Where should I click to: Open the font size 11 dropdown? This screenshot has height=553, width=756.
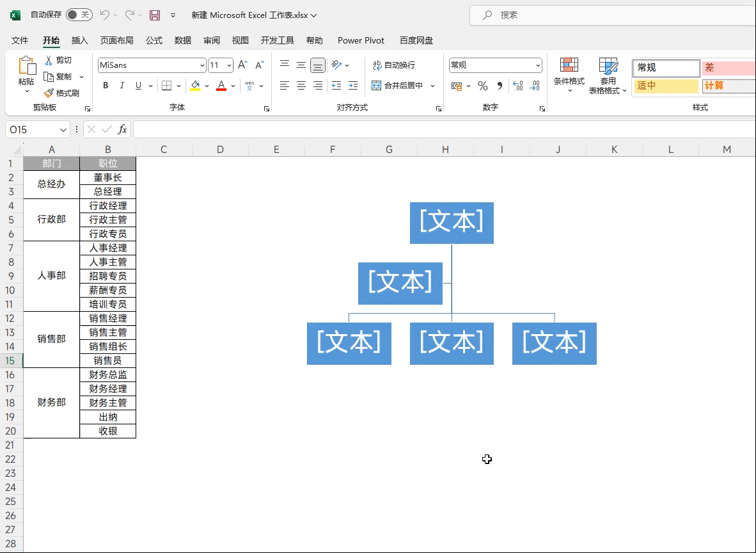229,65
